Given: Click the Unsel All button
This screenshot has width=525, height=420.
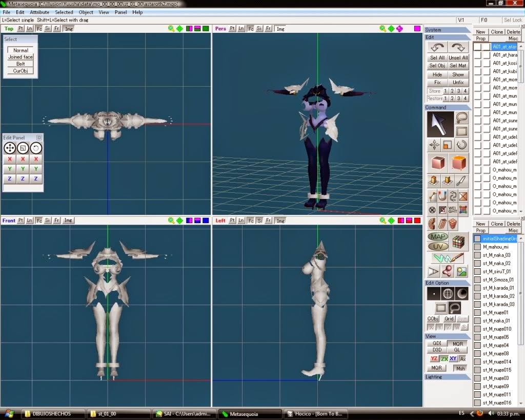Looking at the screenshot, I should point(458,57).
